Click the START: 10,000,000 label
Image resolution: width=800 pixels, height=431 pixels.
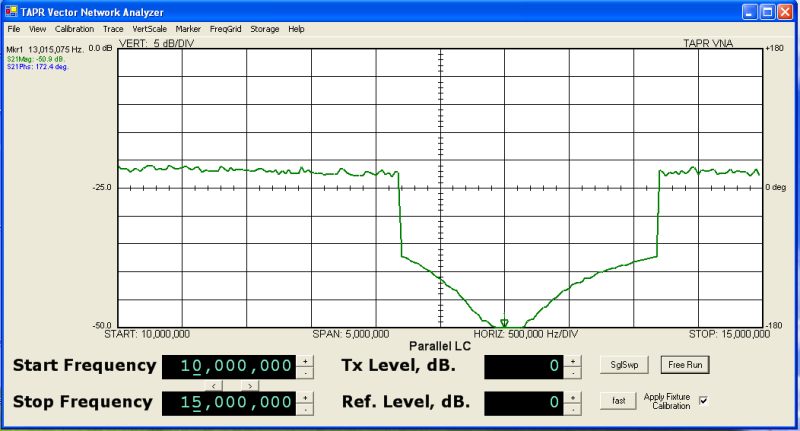coord(147,334)
